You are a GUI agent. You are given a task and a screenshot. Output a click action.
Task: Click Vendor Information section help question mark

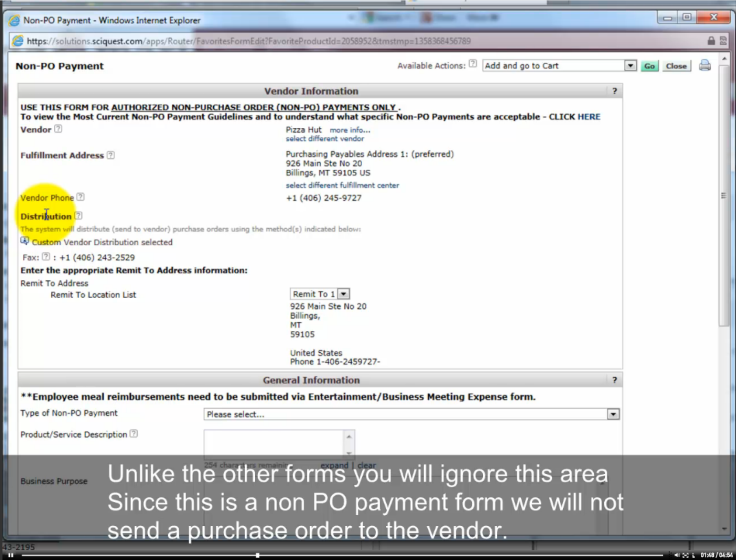tap(614, 91)
